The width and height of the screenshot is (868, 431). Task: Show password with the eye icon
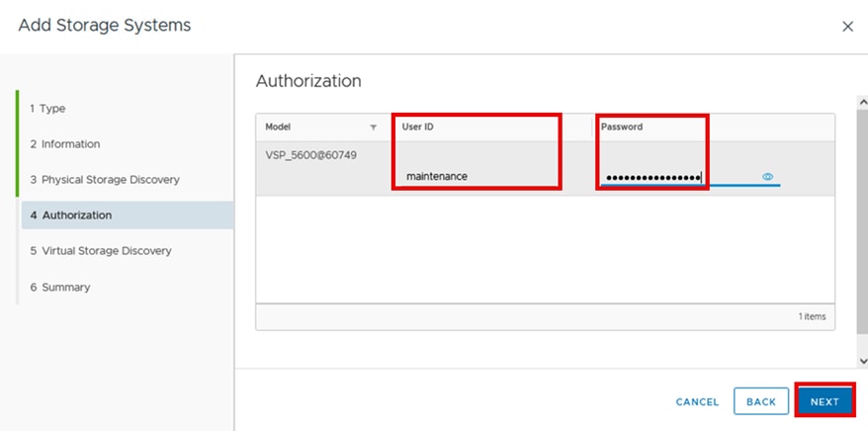(x=767, y=177)
